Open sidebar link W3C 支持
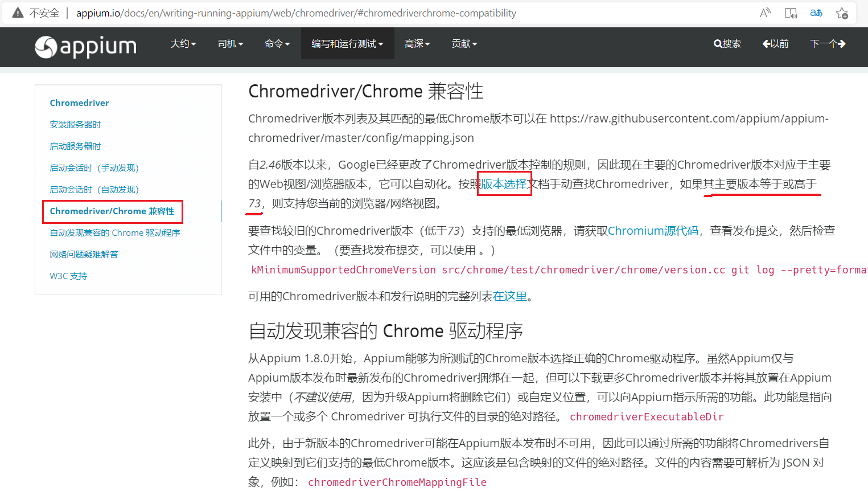868x499 pixels. [68, 276]
